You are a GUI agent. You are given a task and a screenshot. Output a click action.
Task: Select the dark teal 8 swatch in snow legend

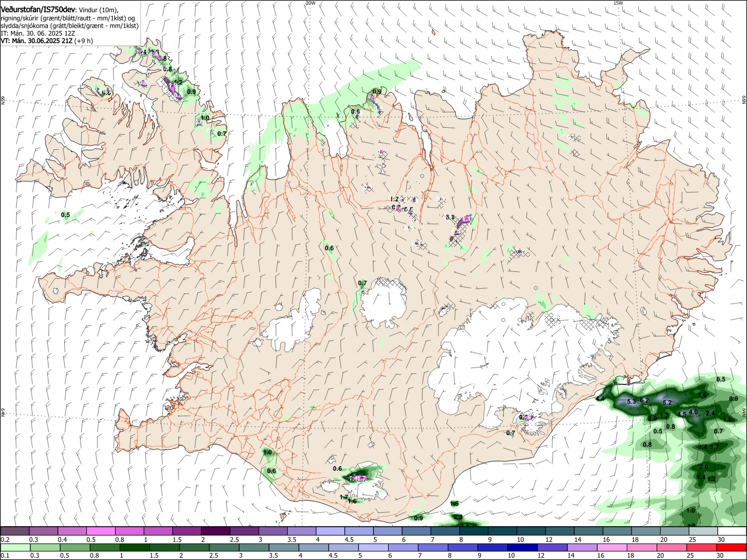click(473, 531)
